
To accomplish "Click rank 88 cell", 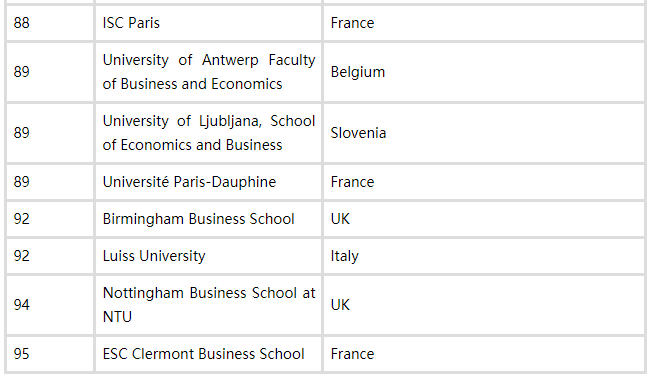I will click(50, 23).
